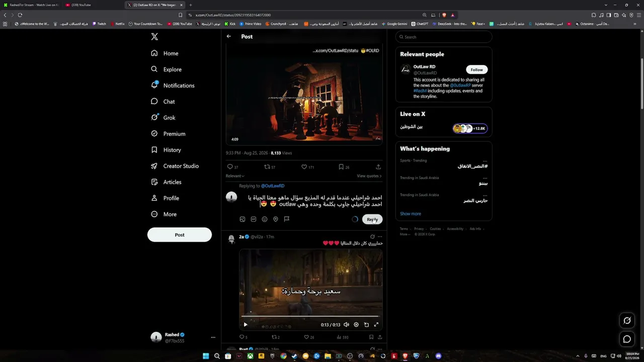Join the live space with +12.8K listeners
Image resolution: width=644 pixels, height=362 pixels.
click(x=470, y=129)
